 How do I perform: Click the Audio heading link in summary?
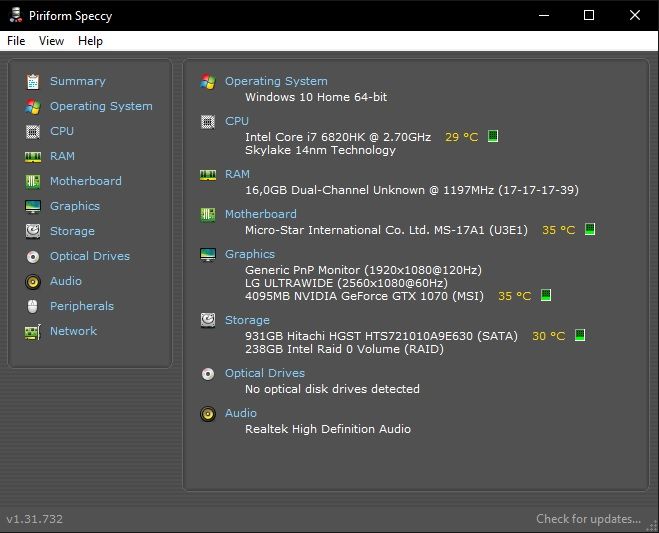[241, 413]
